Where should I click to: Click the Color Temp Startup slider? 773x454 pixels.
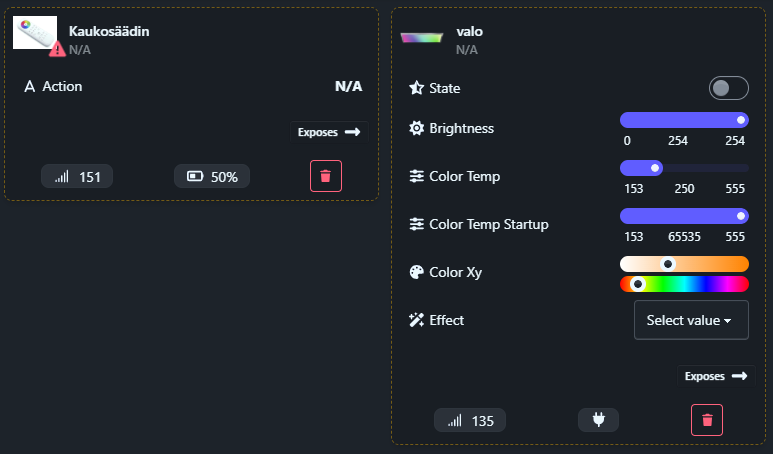[684, 216]
